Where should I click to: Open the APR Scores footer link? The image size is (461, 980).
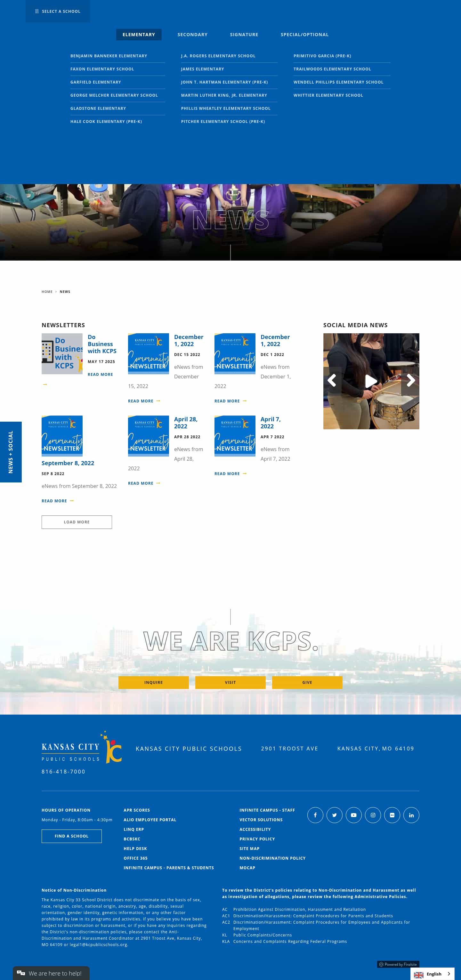(x=137, y=810)
